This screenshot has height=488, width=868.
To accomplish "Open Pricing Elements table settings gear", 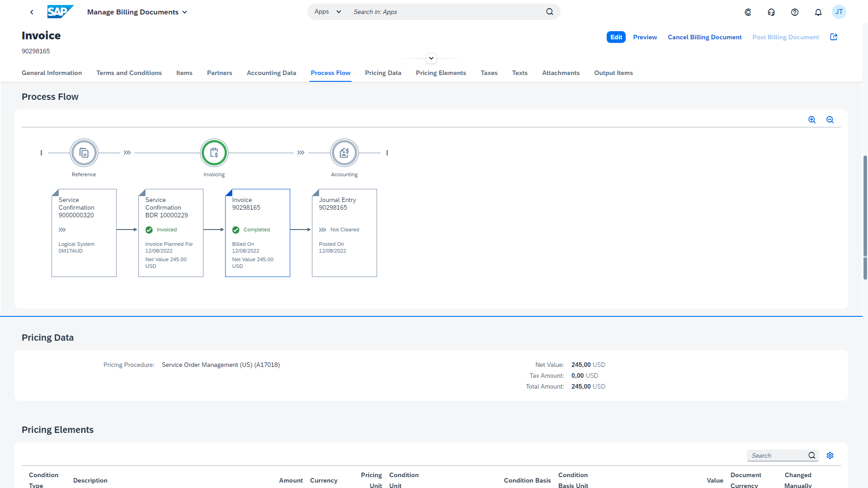I will pyautogui.click(x=830, y=455).
